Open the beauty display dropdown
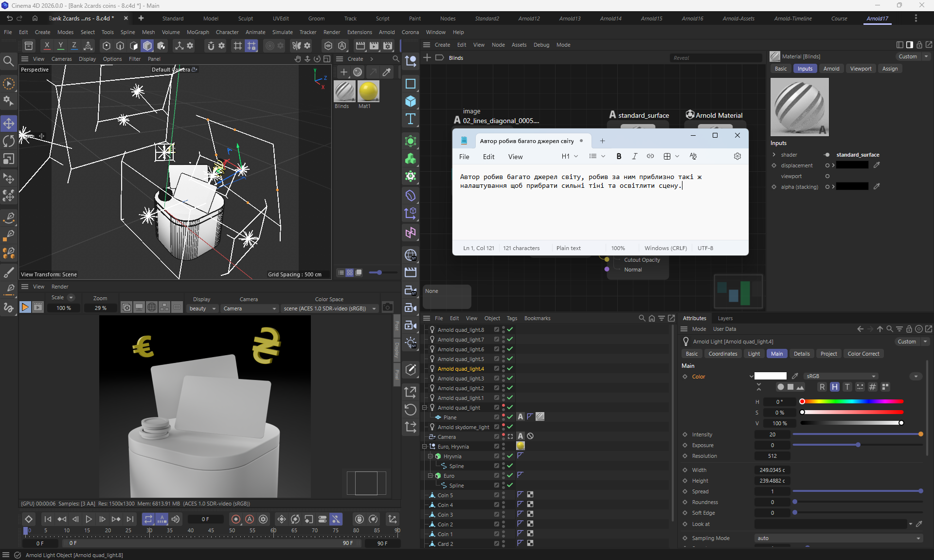Viewport: 934px width, 560px height. (202, 308)
